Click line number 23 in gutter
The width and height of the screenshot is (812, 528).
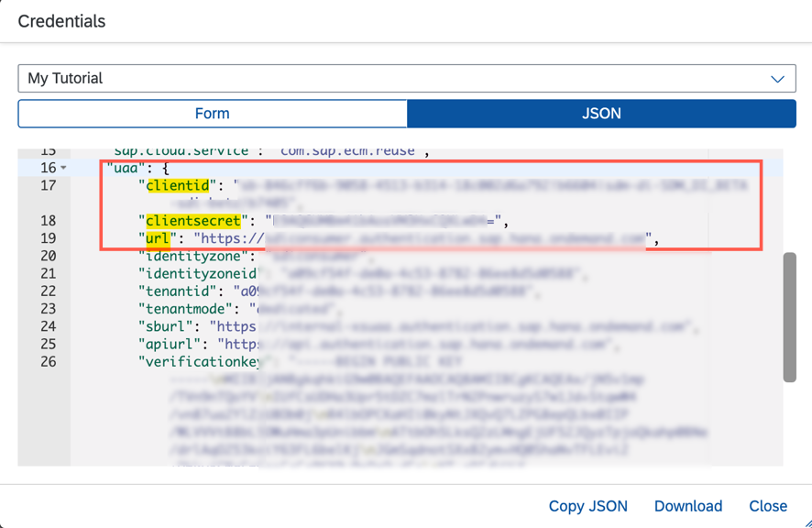click(49, 309)
